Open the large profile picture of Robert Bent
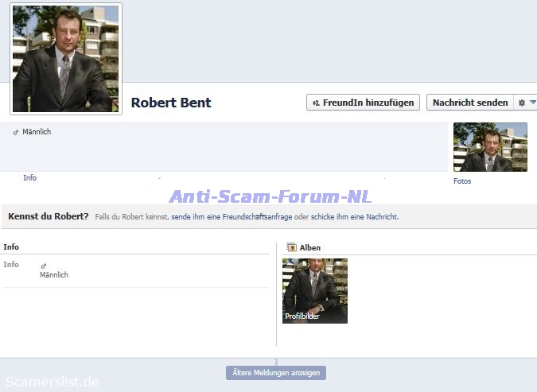Screen dimensions: 537x392 click(x=66, y=59)
